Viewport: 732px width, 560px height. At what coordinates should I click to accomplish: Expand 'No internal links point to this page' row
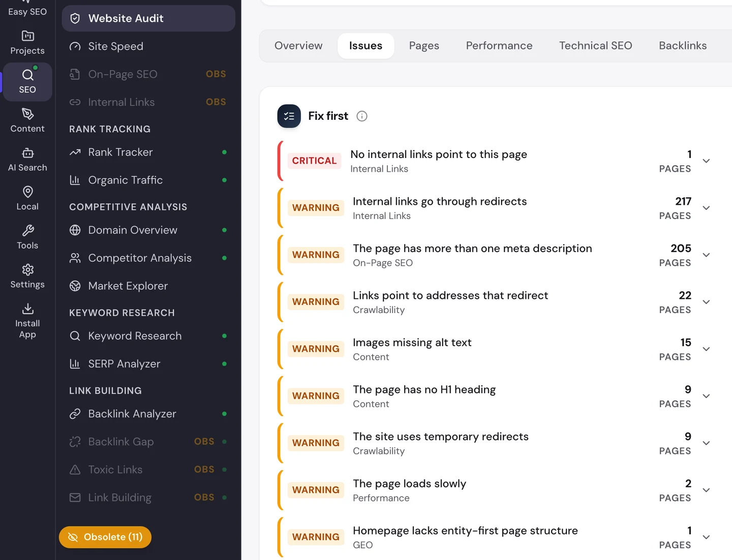[706, 161]
